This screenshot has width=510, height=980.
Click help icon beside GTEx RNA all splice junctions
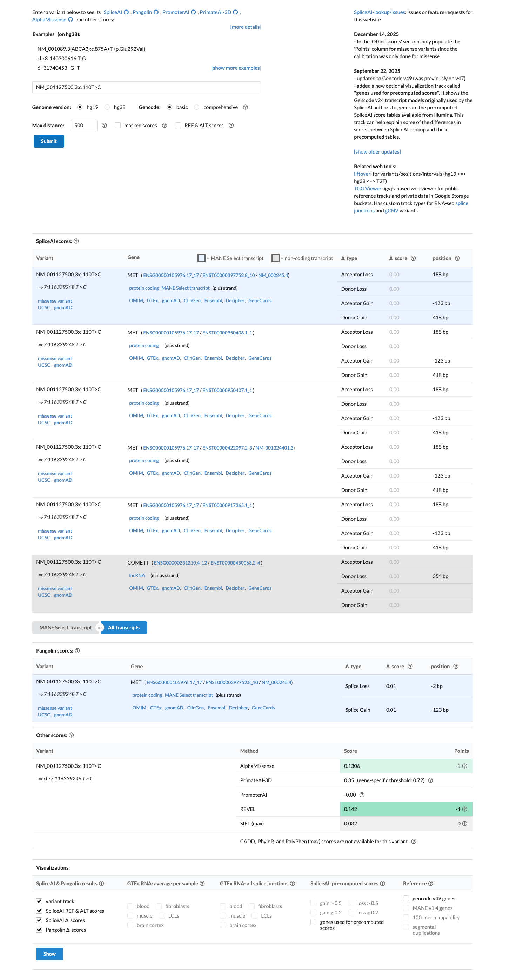coord(292,883)
